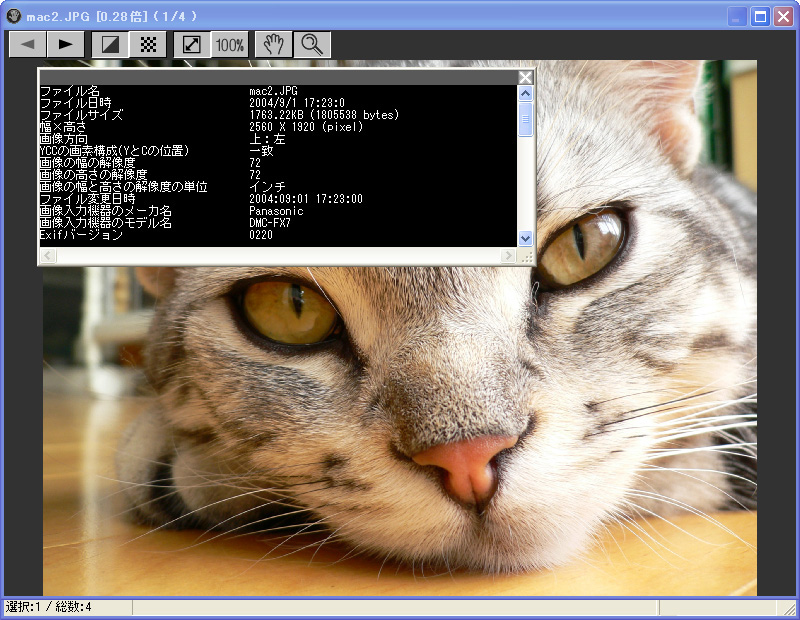The width and height of the screenshot is (800, 620).
Task: Click the info panel vertical scrollbar thumb
Action: (525, 119)
